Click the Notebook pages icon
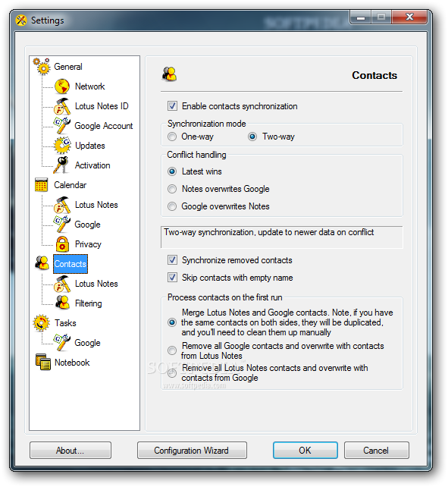Viewport: 448px width, 487px height. tap(43, 362)
